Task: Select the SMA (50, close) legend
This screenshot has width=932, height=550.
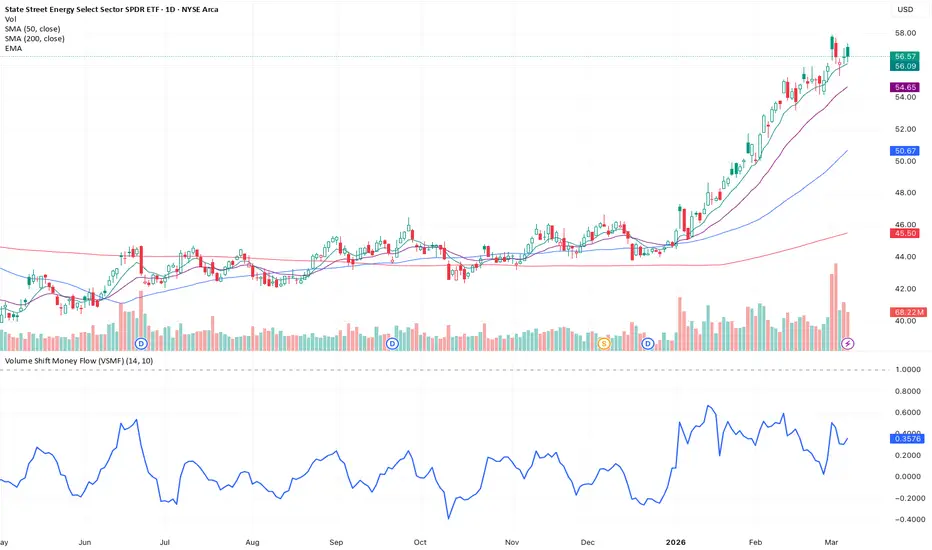Action: pyautogui.click(x=32, y=29)
